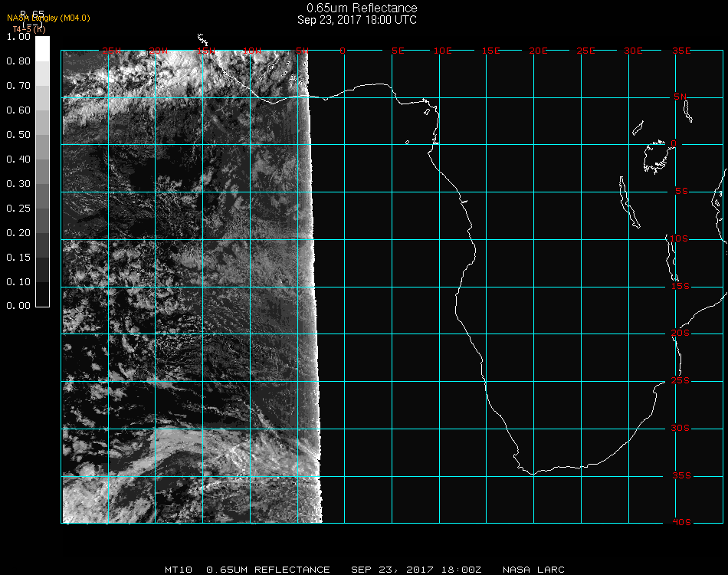Image resolution: width=728 pixels, height=575 pixels.
Task: Click the black bottom segment of the reflectance colorbar
Action: click(x=42, y=294)
